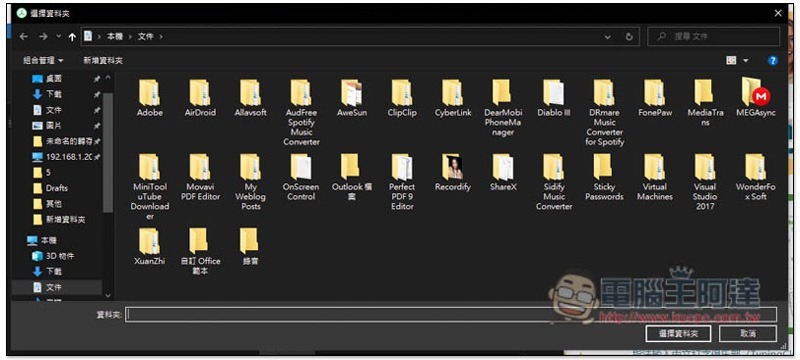Open address bar history dropdown
The image size is (800, 360).
click(608, 37)
